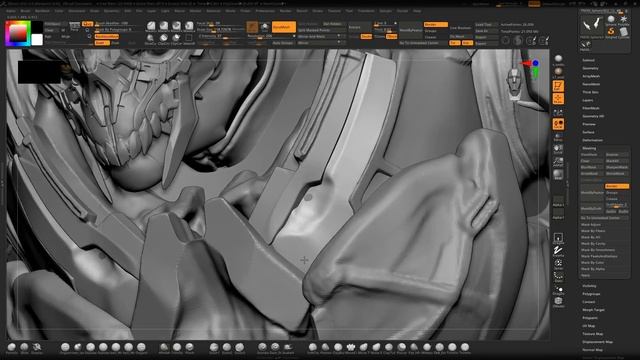Screen dimensions: 640x360
Task: Open the first Alpha thumbnail slot
Action: pyautogui.click(x=558, y=201)
